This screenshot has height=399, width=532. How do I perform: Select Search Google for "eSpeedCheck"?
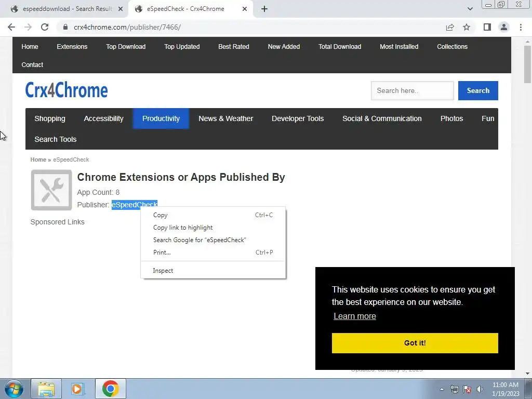[x=213, y=240]
